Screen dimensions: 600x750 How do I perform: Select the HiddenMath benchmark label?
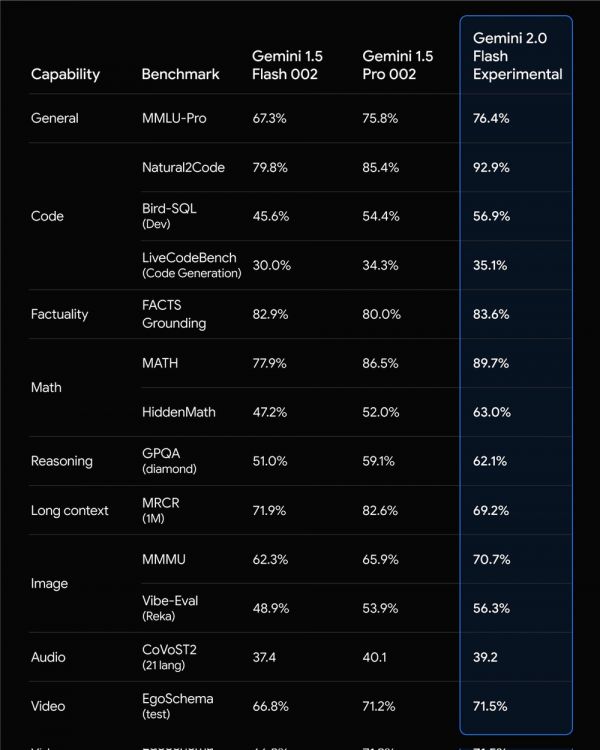pos(178,412)
